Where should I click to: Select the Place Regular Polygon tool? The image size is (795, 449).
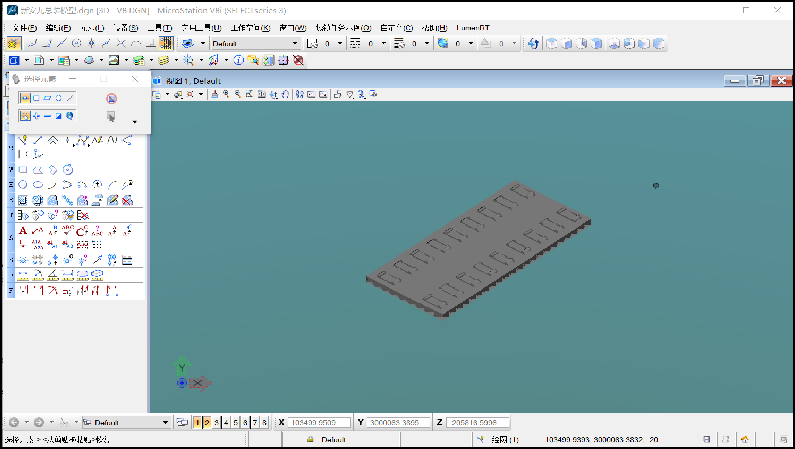coord(68,170)
